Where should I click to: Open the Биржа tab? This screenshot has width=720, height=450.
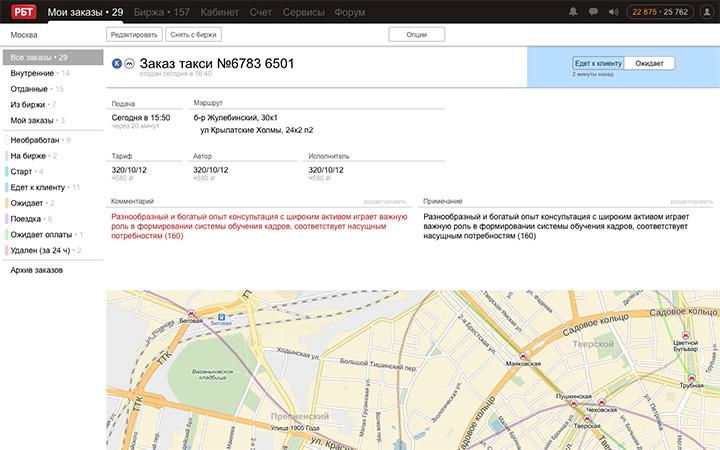[x=162, y=12]
